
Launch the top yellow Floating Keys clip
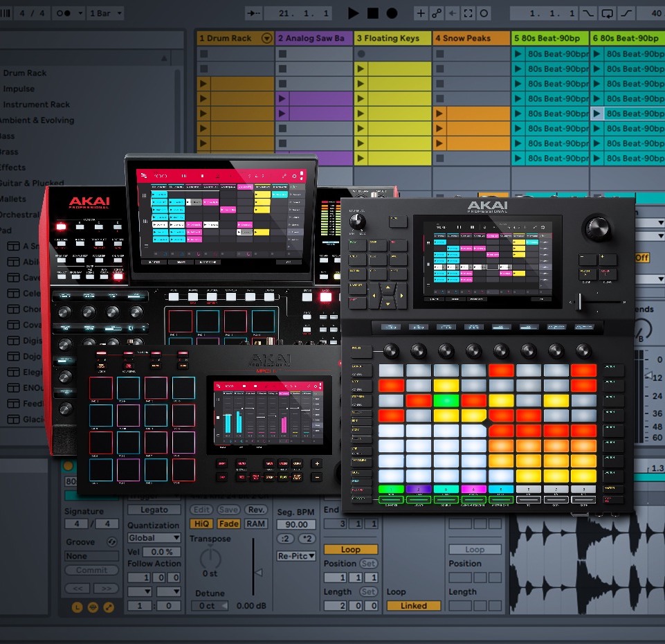point(361,69)
